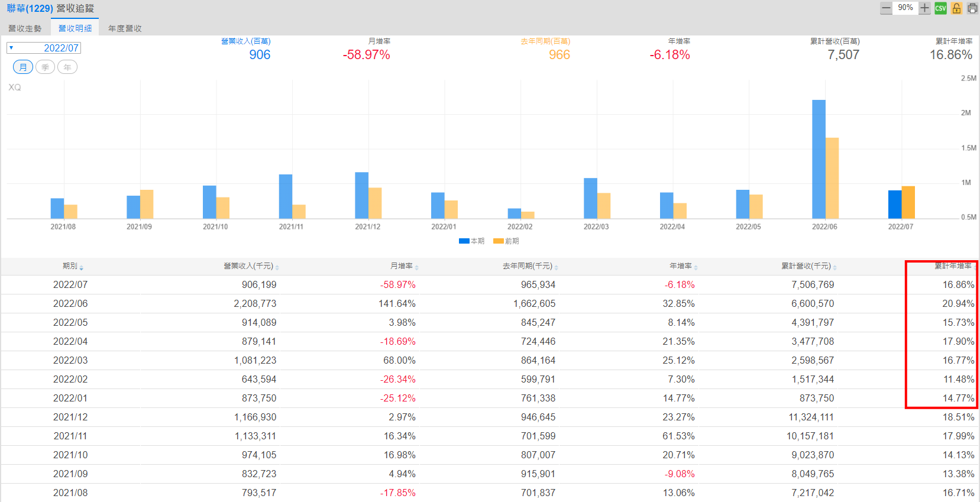This screenshot has width=980, height=502.
Task: Click the 966 去年同期 summary value
Action: [x=559, y=55]
